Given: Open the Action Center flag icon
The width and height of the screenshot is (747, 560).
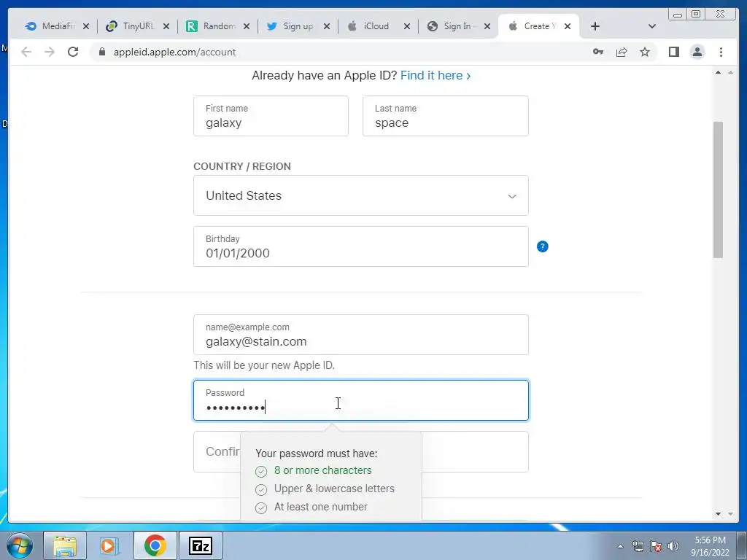Looking at the screenshot, I should (x=656, y=546).
